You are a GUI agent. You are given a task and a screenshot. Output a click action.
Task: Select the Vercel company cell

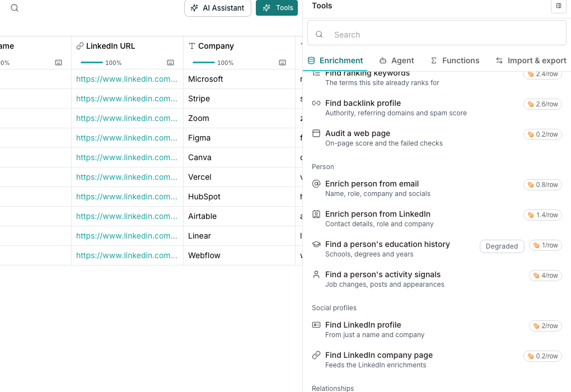(x=239, y=177)
